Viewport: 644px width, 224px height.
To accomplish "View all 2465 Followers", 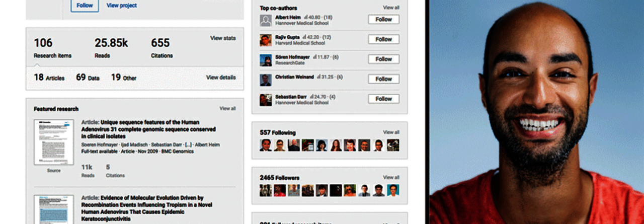I will (391, 177).
